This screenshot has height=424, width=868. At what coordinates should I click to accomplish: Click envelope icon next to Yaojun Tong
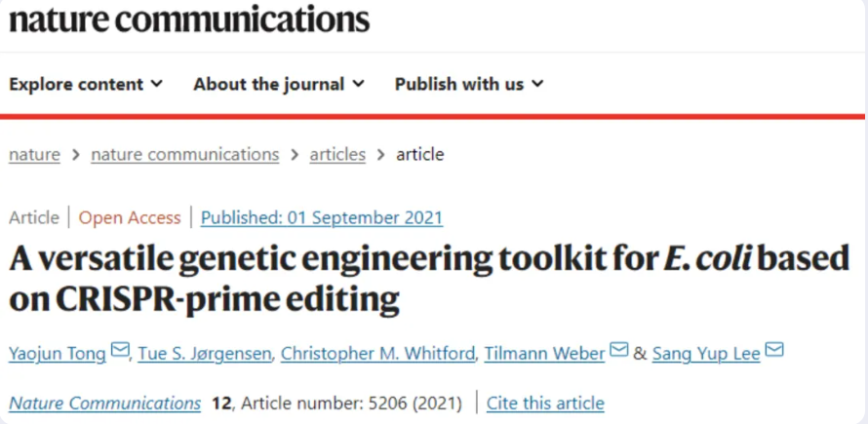[120, 350]
